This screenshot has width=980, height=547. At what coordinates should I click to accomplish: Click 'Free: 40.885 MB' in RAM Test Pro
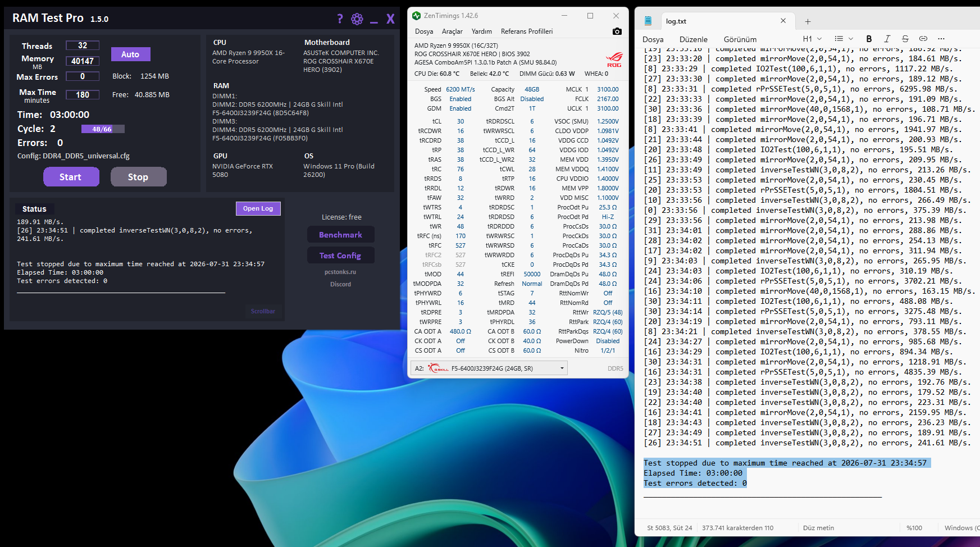point(141,95)
